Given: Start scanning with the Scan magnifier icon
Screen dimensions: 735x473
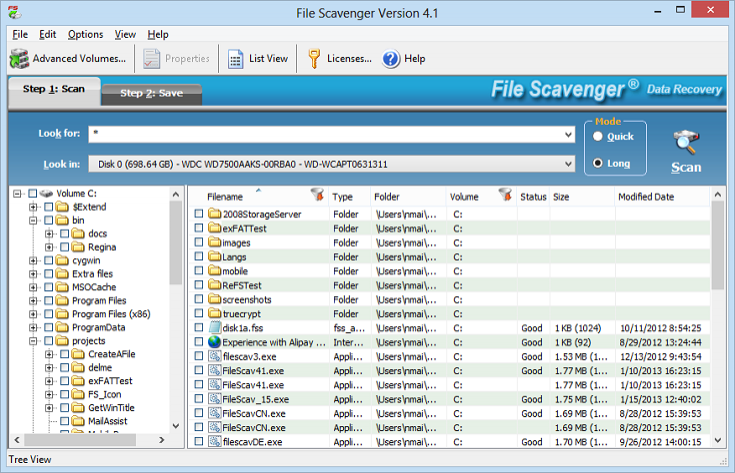Looking at the screenshot, I should pos(686,143).
